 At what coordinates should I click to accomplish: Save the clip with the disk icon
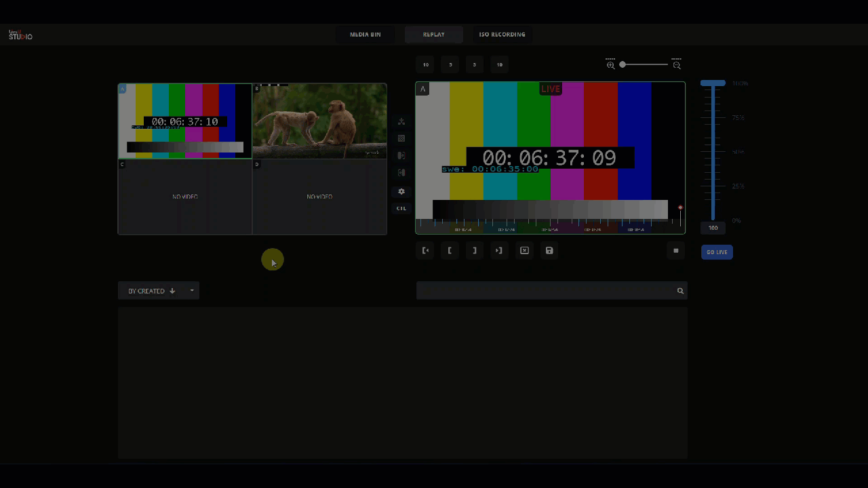(x=549, y=251)
